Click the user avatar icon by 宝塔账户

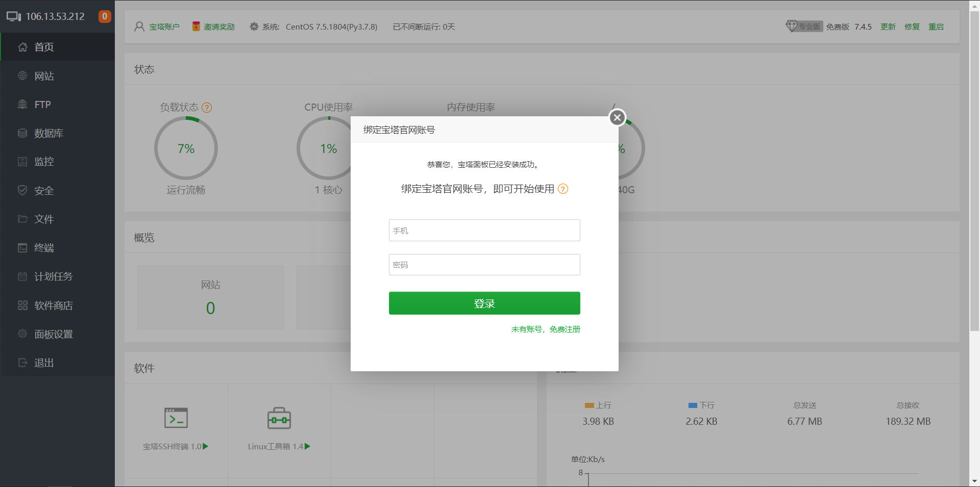[139, 27]
